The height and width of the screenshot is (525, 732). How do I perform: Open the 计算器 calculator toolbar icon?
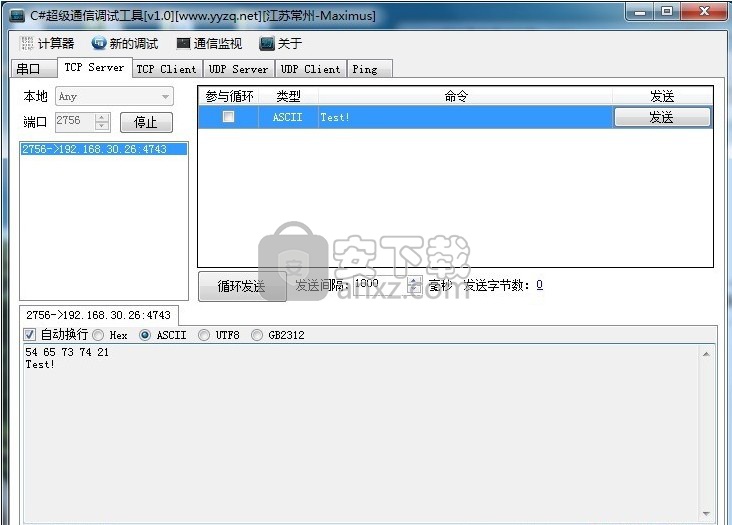[27, 44]
